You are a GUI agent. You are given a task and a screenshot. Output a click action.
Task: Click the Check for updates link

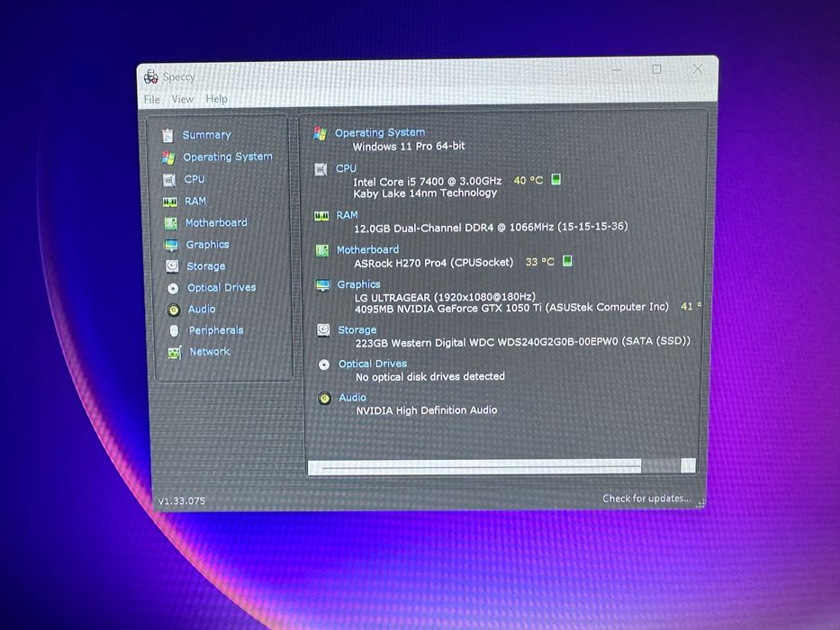pos(646,499)
